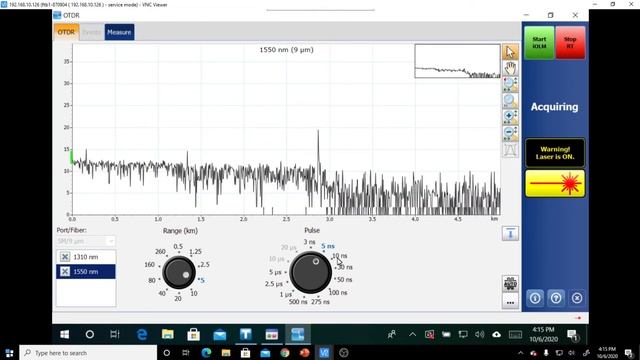
Task: Open the Measure tab
Action: coord(119,32)
